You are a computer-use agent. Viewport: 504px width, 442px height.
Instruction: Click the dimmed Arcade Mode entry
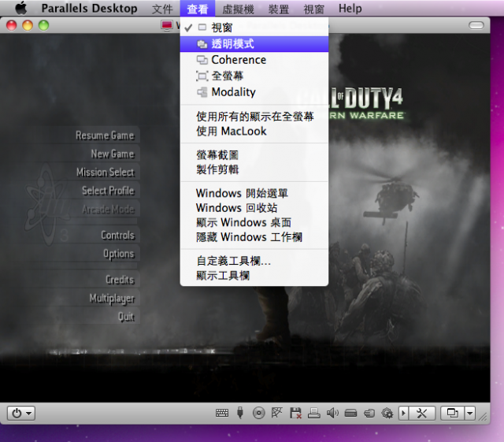coord(109,210)
